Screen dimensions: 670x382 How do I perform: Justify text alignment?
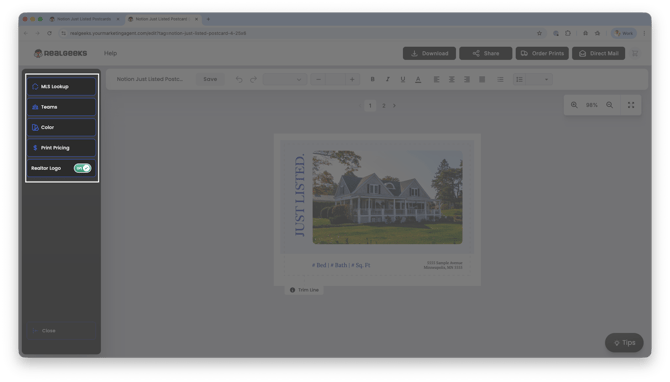tap(482, 79)
